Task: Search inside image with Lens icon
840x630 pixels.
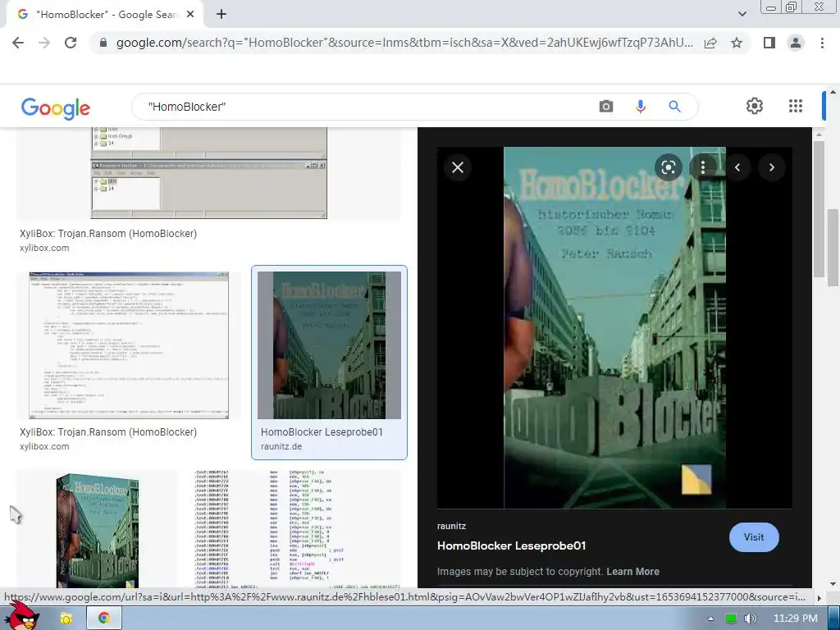Action: click(x=668, y=167)
